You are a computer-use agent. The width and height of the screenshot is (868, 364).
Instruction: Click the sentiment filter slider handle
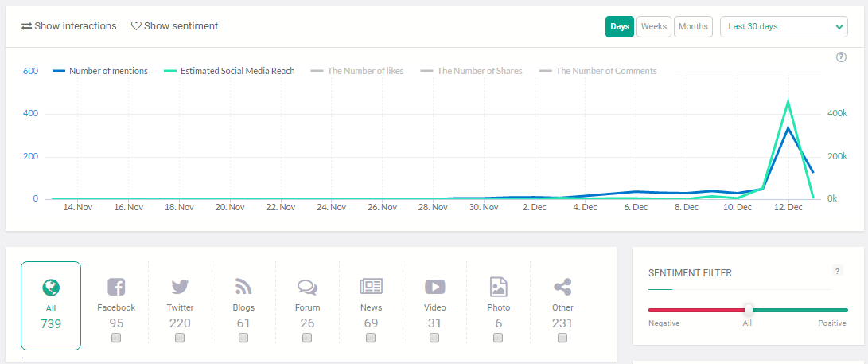[x=749, y=310]
